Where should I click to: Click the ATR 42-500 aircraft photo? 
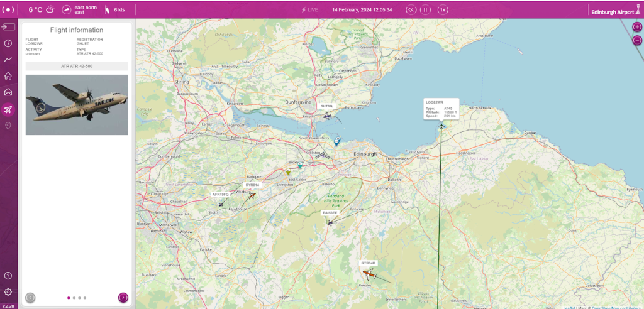click(x=77, y=105)
